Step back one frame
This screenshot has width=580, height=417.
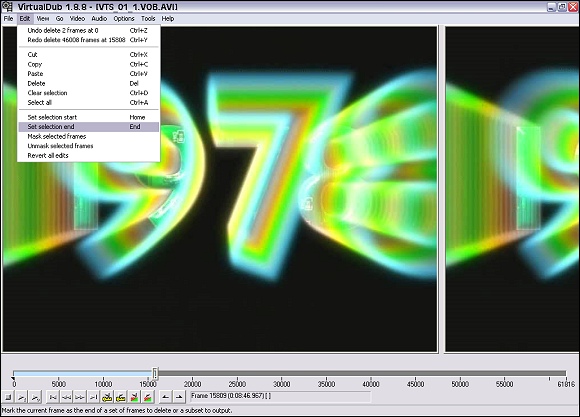66,397
